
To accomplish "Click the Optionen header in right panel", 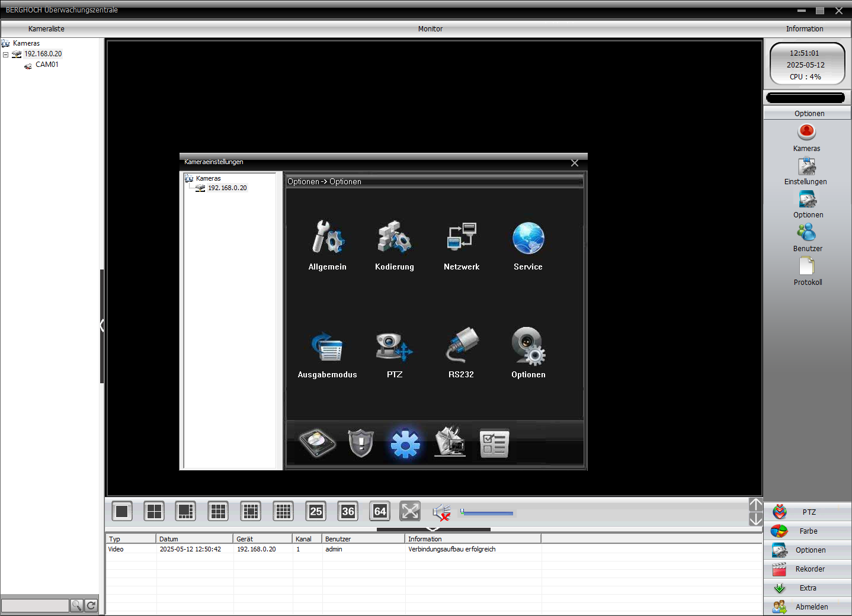I will pos(808,114).
